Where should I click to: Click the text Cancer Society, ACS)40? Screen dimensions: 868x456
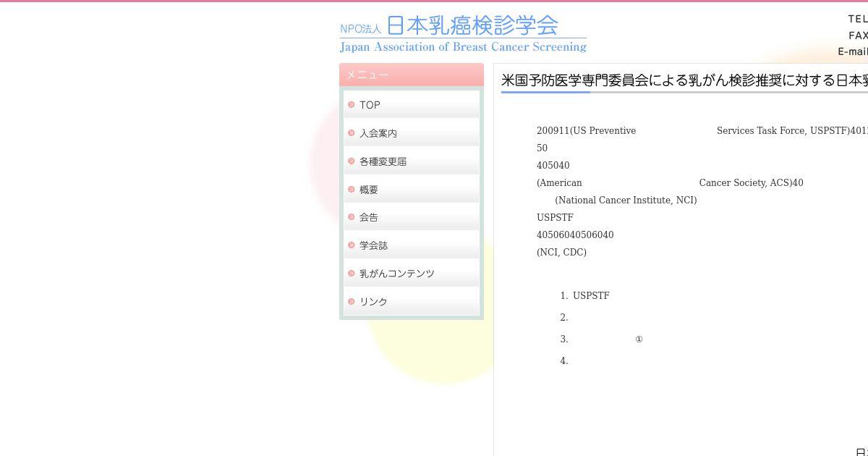click(751, 183)
